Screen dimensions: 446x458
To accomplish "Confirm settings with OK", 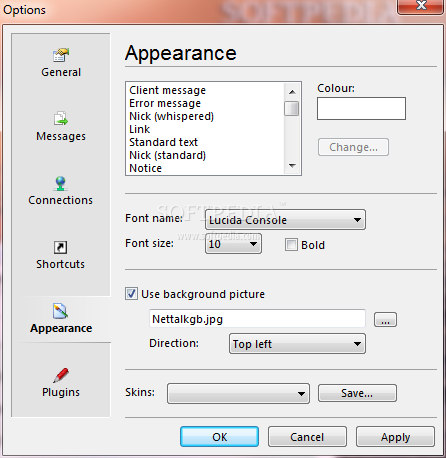I will pyautogui.click(x=219, y=437).
